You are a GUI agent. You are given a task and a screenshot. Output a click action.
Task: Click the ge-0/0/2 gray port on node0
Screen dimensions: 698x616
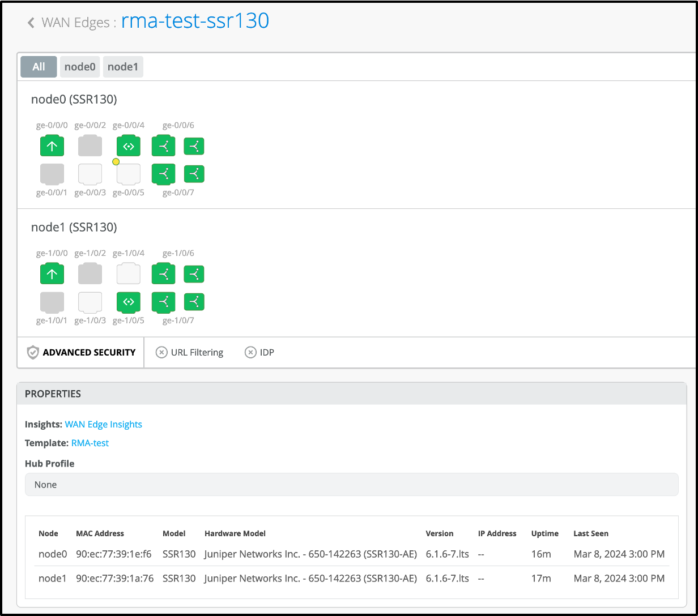pyautogui.click(x=90, y=147)
